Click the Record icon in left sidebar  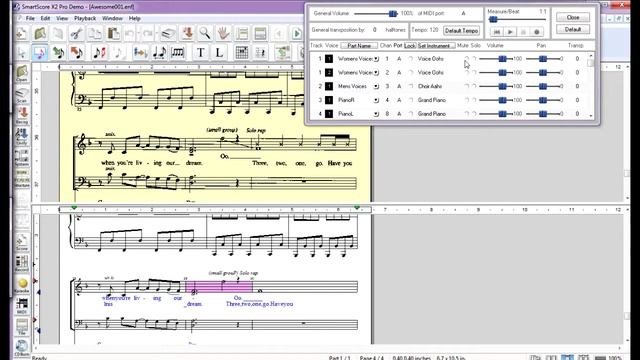pos(22,264)
